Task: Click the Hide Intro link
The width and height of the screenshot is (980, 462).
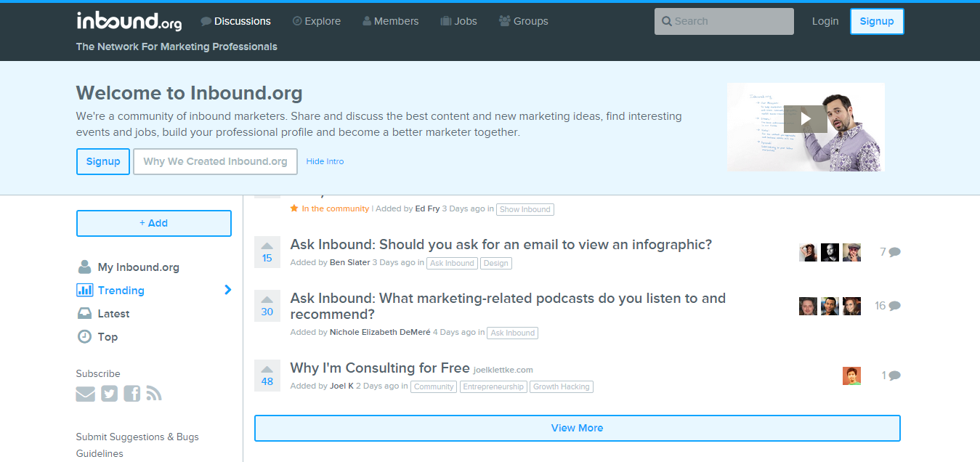Action: tap(325, 161)
